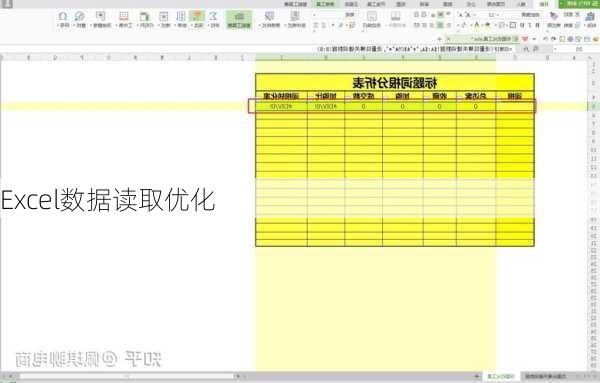The width and height of the screenshot is (600, 383).
Task: Select the 词根转化率 header cell
Action: (281, 96)
